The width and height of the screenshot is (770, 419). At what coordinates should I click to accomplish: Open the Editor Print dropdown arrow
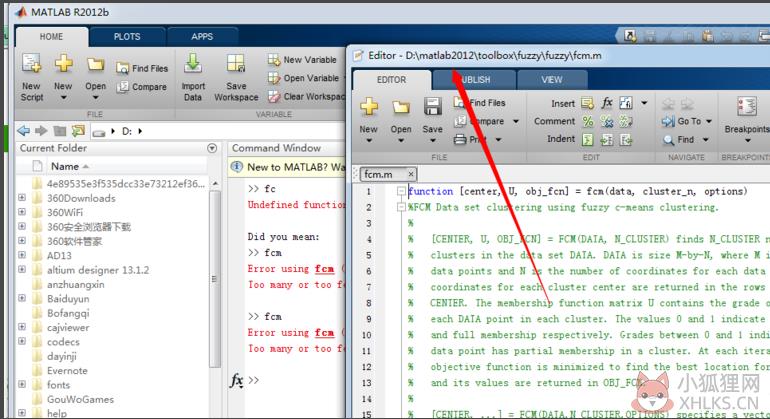(x=498, y=140)
